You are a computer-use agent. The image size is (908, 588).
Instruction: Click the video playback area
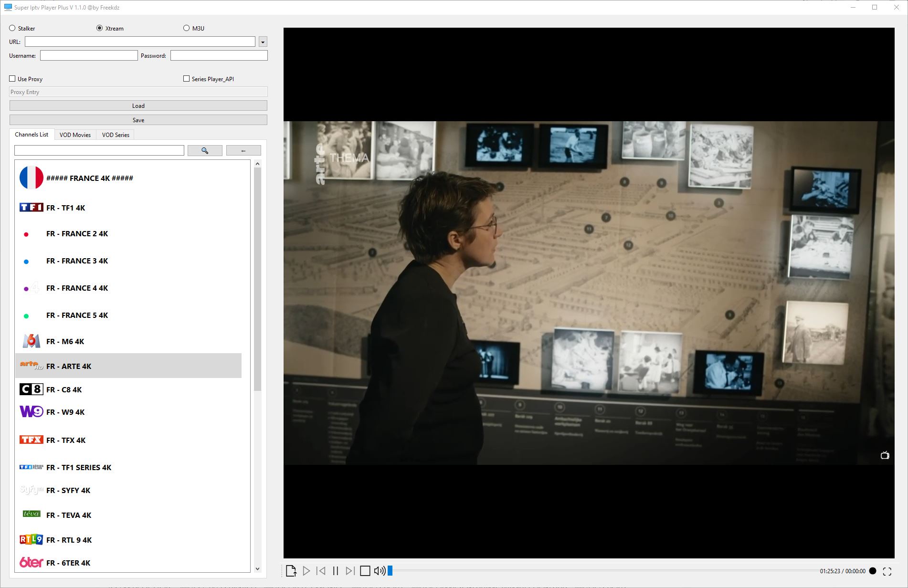[x=589, y=293]
